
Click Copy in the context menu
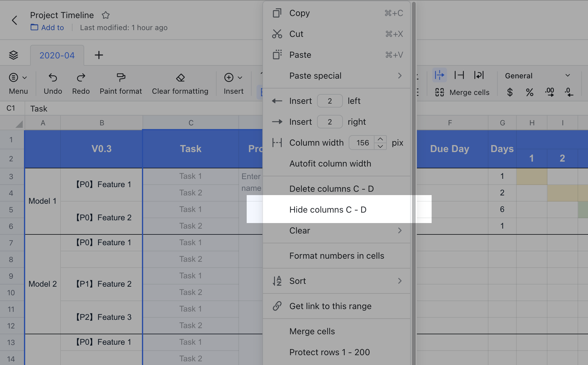coord(300,13)
